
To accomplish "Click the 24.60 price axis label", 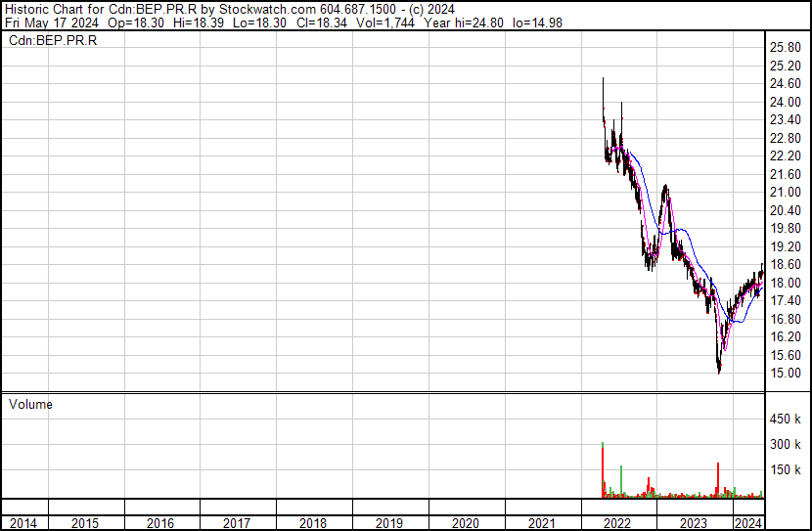I will [786, 84].
